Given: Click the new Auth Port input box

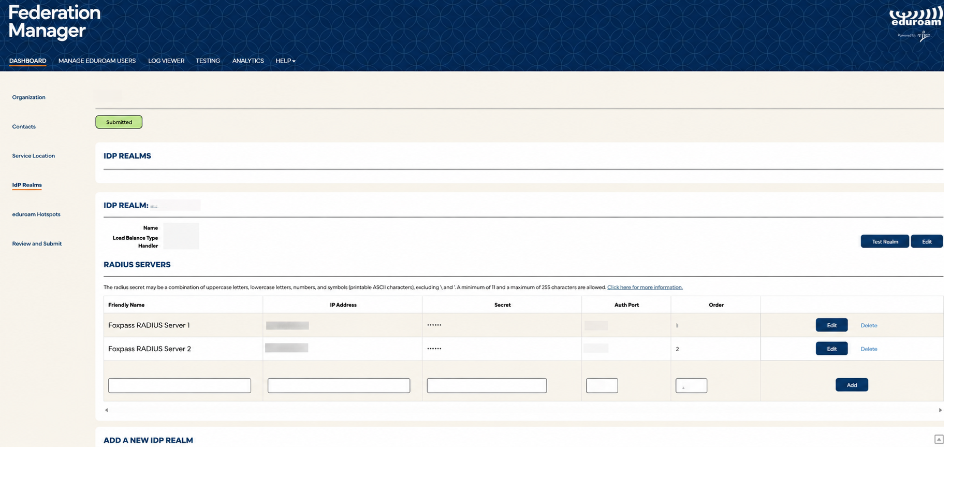Looking at the screenshot, I should pyautogui.click(x=602, y=385).
